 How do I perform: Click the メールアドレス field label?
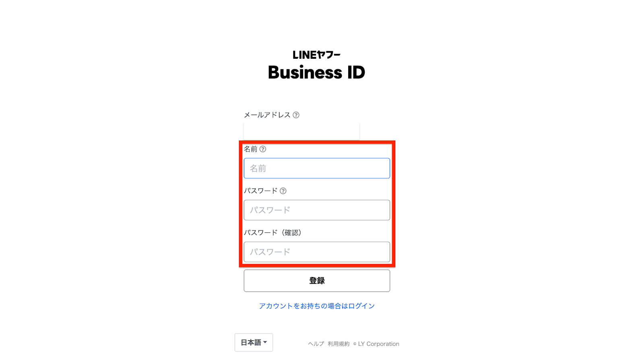[267, 115]
